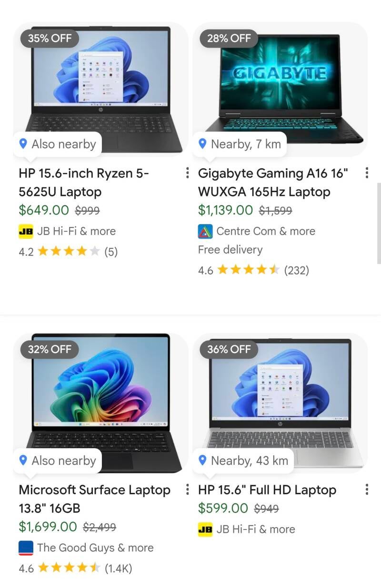Select the Gigabyte laptop product image

[280, 89]
